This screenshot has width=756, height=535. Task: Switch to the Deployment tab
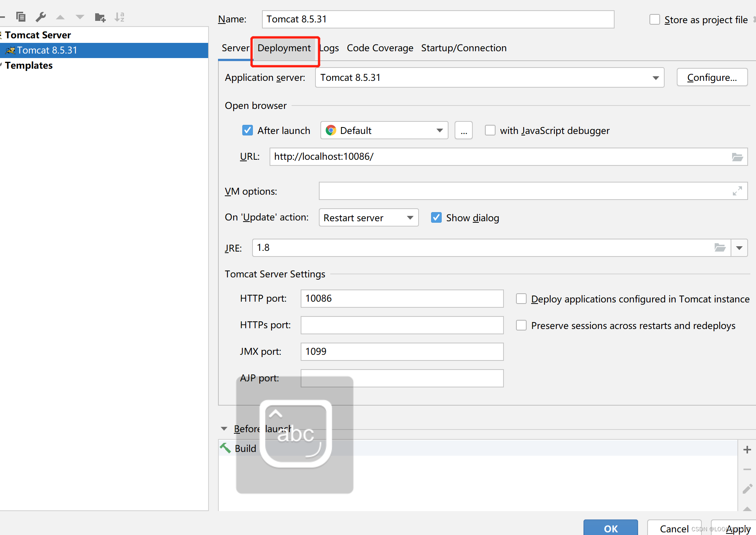(284, 48)
